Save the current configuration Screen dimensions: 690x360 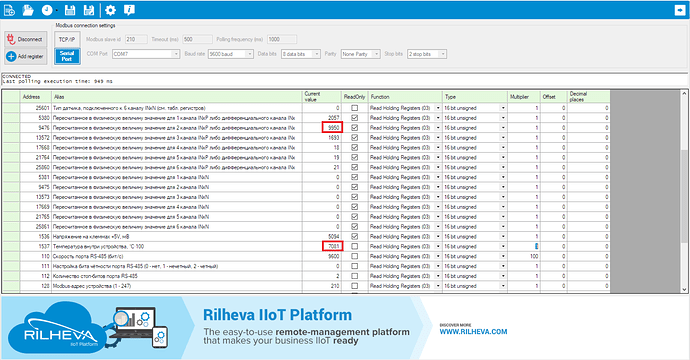70,10
